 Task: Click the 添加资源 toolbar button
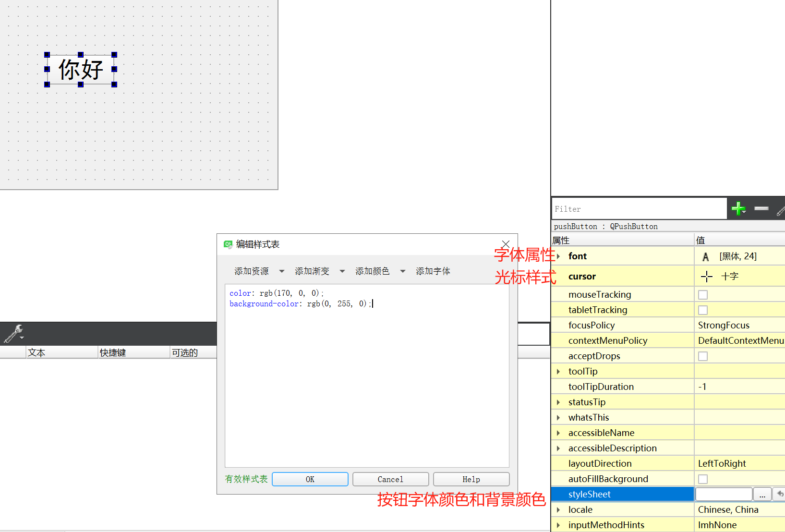pyautogui.click(x=252, y=271)
